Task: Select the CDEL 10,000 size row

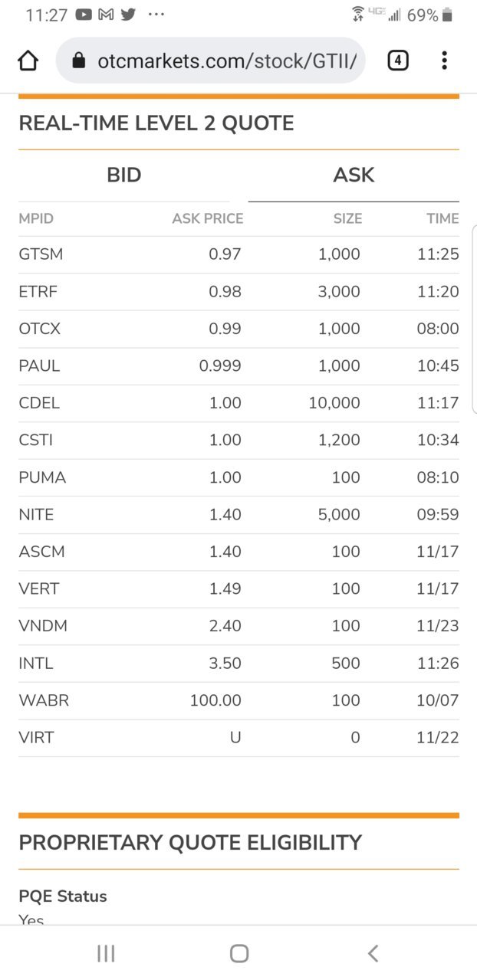Action: point(238,403)
